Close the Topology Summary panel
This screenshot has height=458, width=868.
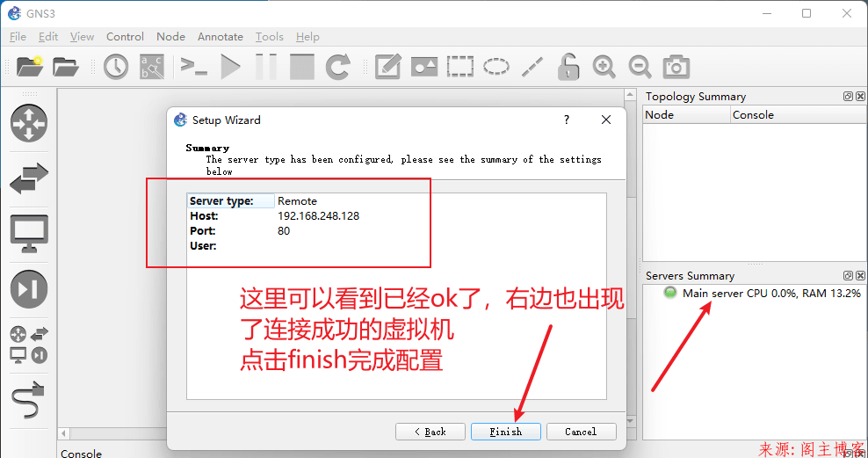pyautogui.click(x=860, y=97)
